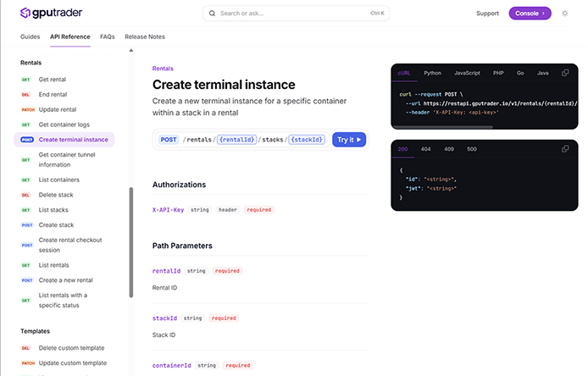The image size is (588, 376).
Task: Toggle light/dark theme sun icon
Action: coord(565,14)
